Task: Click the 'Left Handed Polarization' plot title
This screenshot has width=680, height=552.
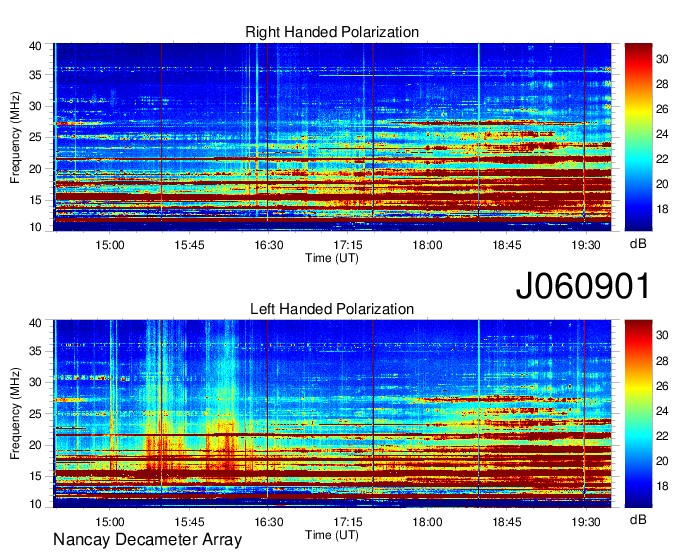Action: pos(332,309)
